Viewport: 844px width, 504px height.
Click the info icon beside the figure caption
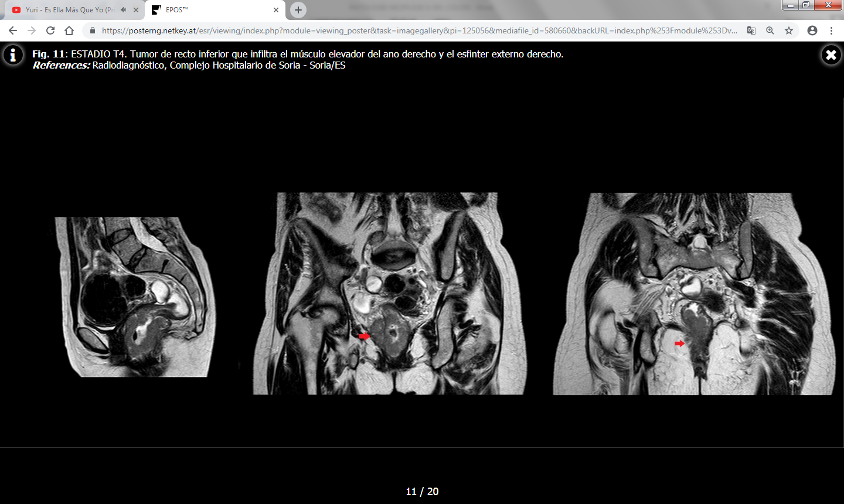click(13, 55)
